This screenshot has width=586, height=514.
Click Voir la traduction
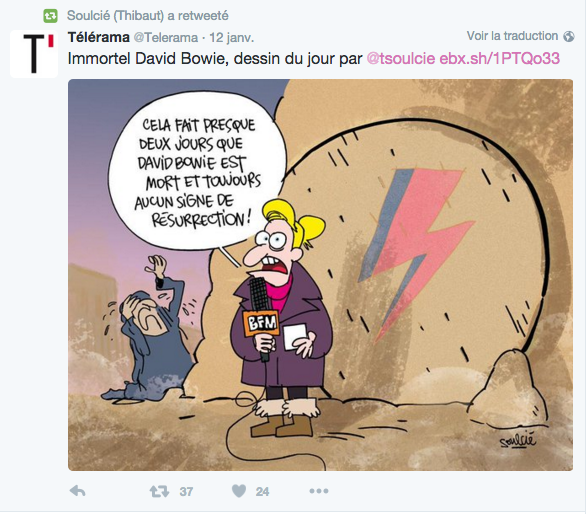tap(512, 36)
